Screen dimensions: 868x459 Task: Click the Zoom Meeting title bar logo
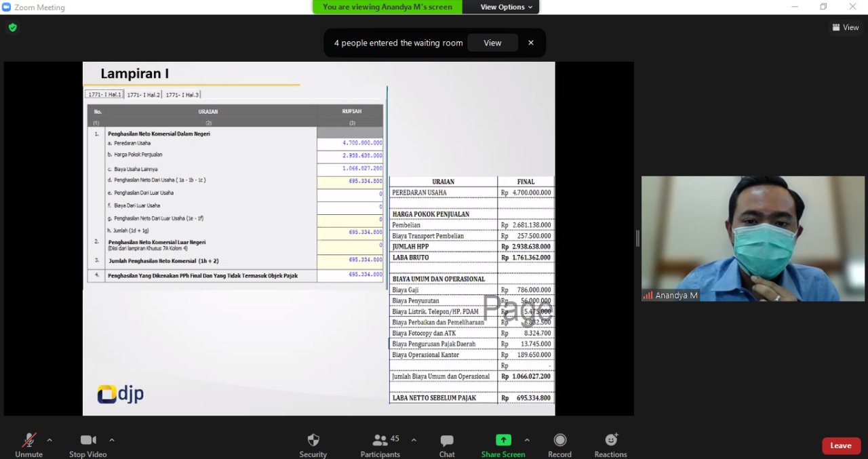(7, 7)
